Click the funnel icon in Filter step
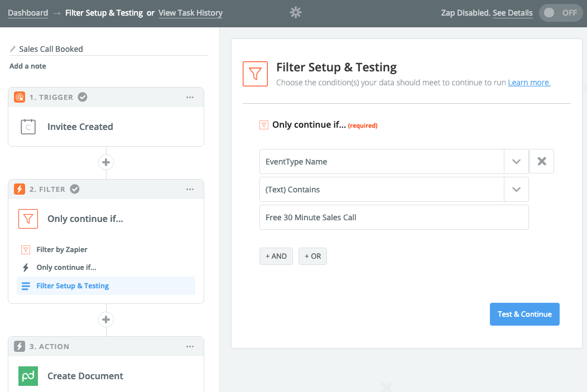The height and width of the screenshot is (392, 587). (x=28, y=219)
